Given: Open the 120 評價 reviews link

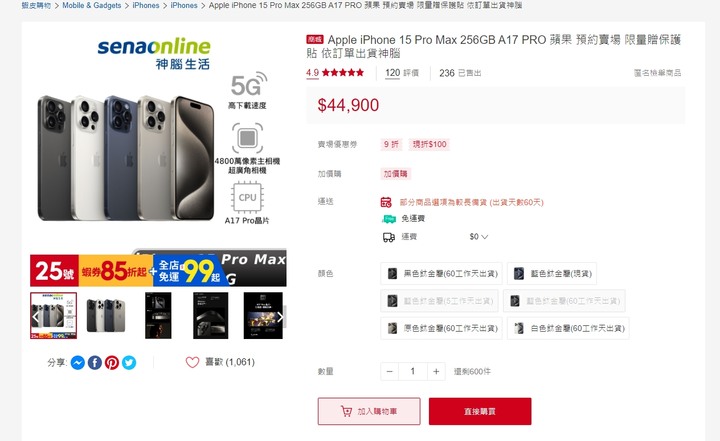Looking at the screenshot, I should pos(402,73).
